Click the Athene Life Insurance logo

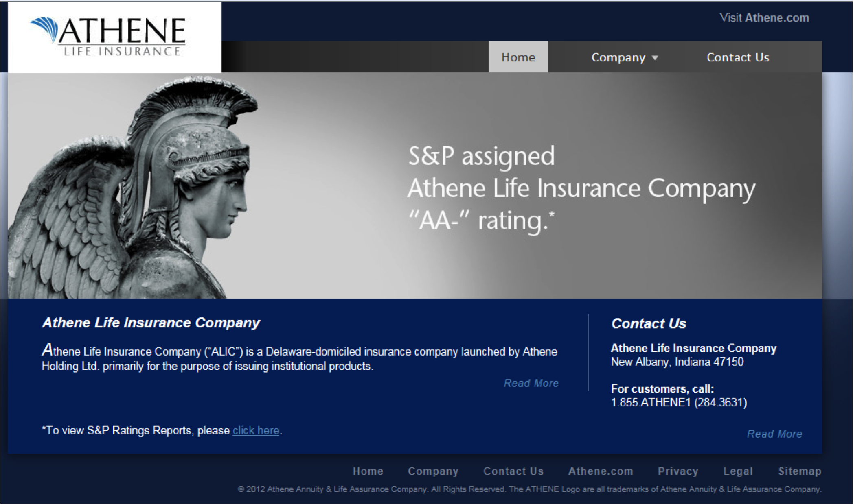pyautogui.click(x=110, y=37)
